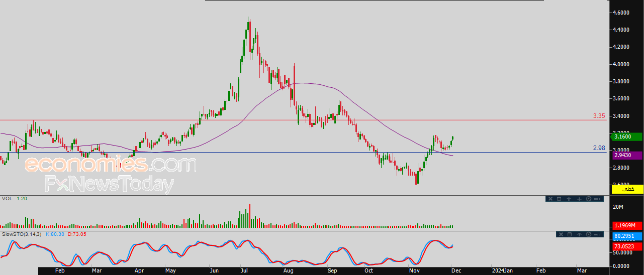
Task: Click the red 73.0523 stochastic tag
Action: (x=627, y=246)
